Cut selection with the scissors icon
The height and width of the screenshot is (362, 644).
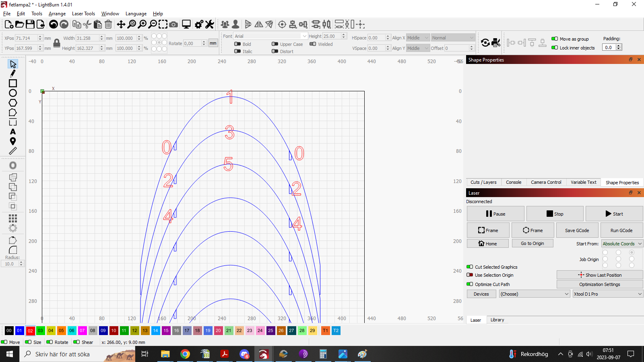[x=87, y=25]
